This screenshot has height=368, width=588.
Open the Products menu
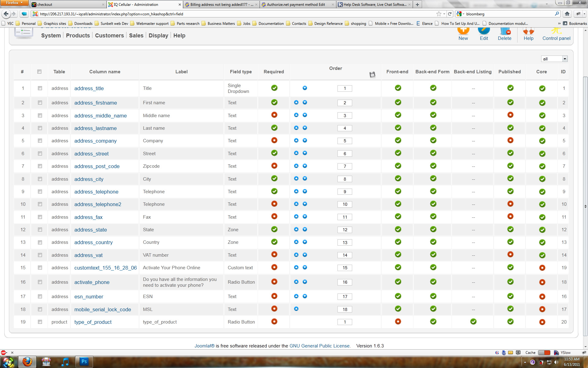click(78, 36)
